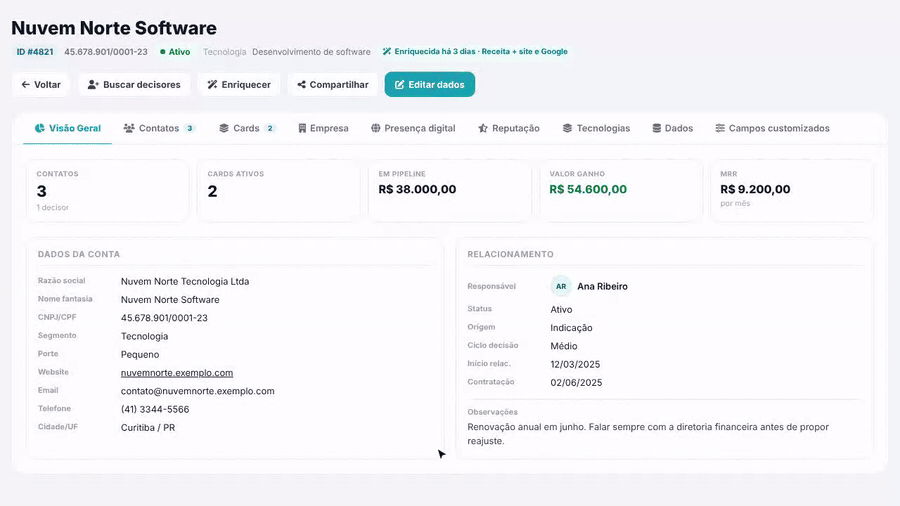Click the MRR value R$ 9.200,00
Image resolution: width=900 pixels, height=506 pixels.
tap(755, 189)
